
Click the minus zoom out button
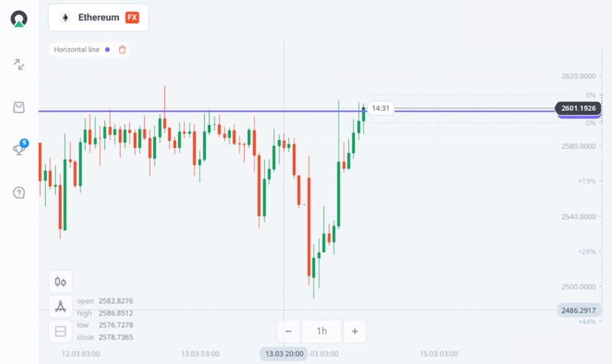tap(288, 331)
